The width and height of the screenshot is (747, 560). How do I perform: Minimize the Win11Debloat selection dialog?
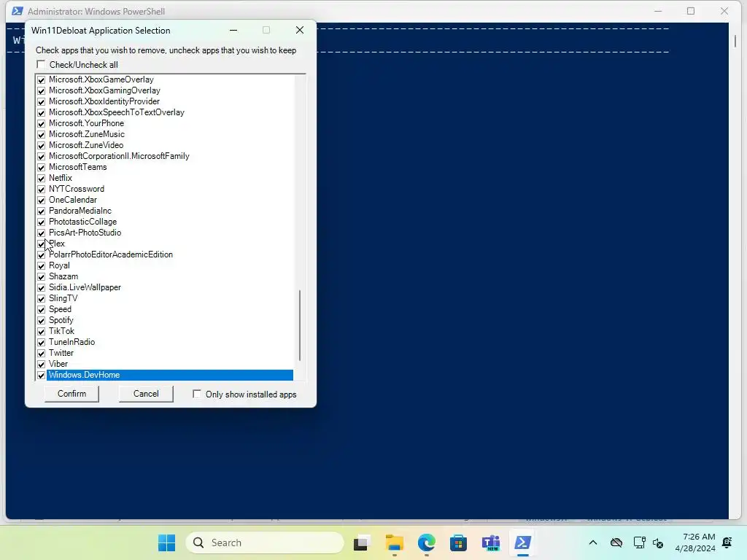(233, 30)
